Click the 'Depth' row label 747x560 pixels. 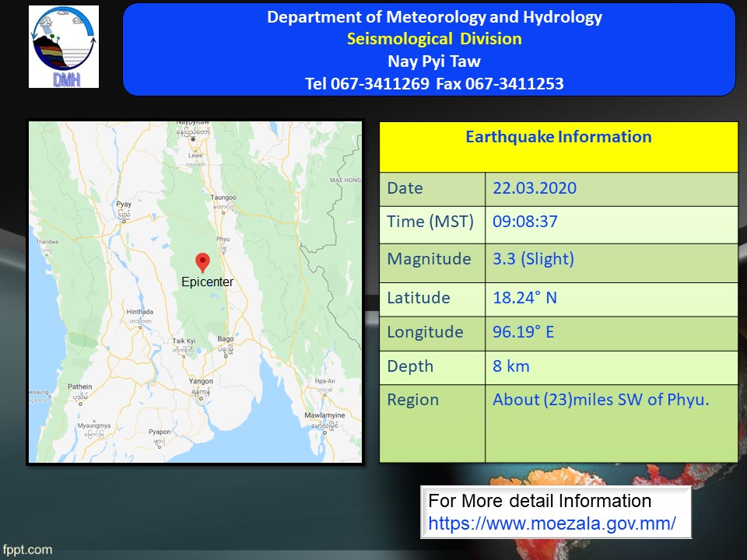(x=410, y=366)
